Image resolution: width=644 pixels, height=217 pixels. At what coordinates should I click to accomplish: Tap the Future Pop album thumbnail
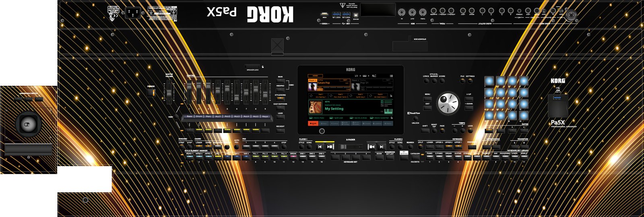[312, 86]
